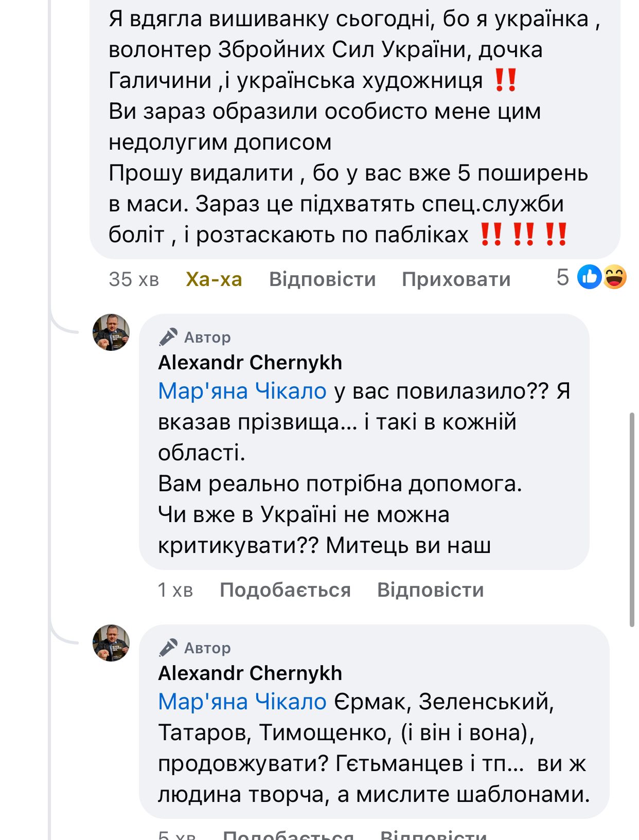Open Мар'яна Чікало mention in second reply
This screenshot has height=840, width=639.
click(242, 702)
